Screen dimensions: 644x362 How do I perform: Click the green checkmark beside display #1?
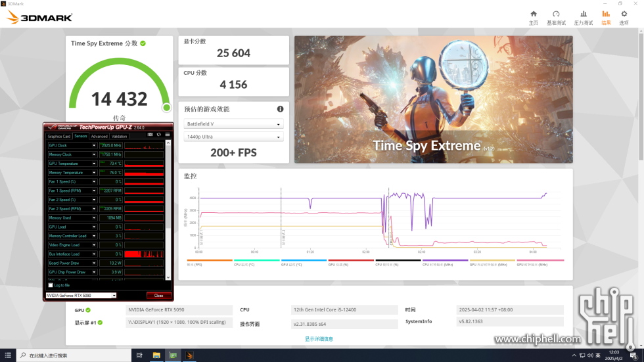tap(100, 323)
